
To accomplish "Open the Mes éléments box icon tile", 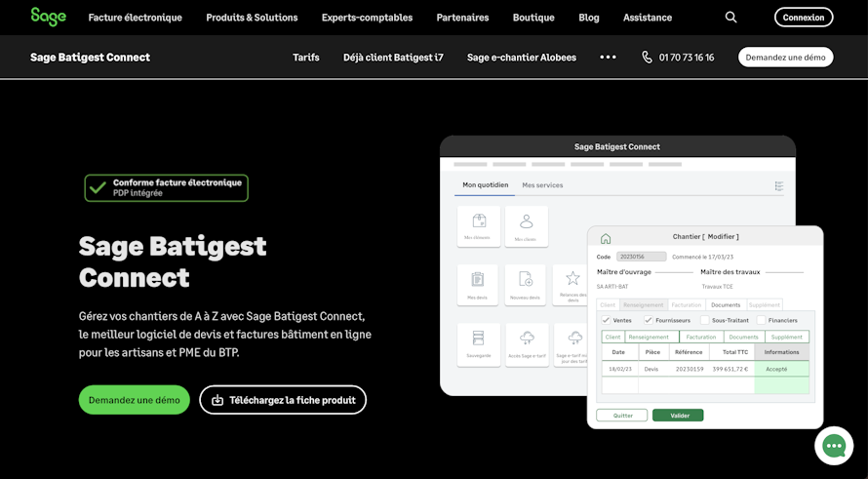I will pyautogui.click(x=479, y=226).
